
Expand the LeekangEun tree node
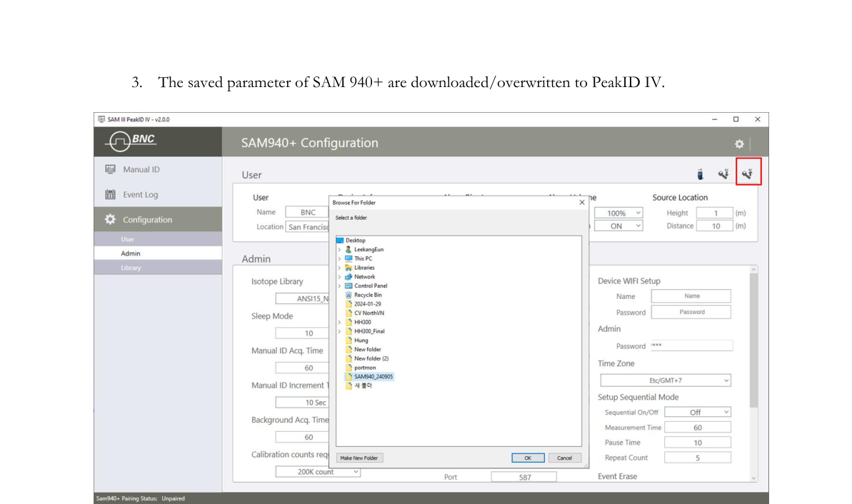coord(340,249)
